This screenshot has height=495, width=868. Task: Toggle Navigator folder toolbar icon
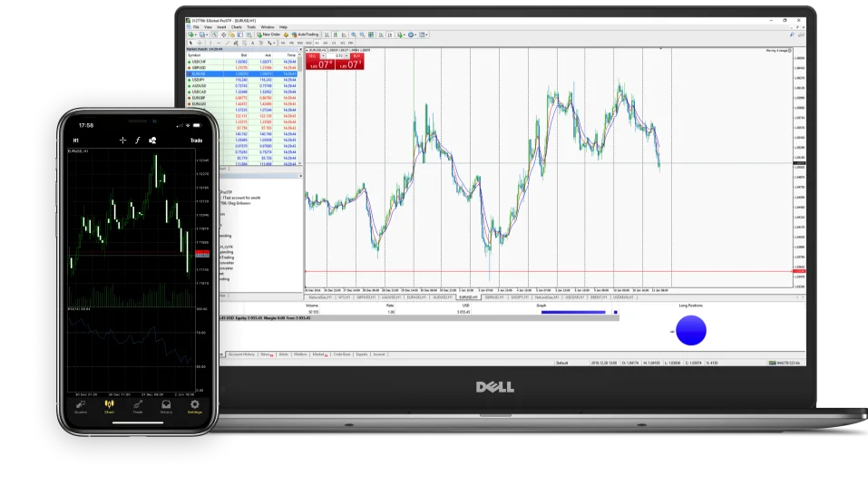pyautogui.click(x=232, y=34)
